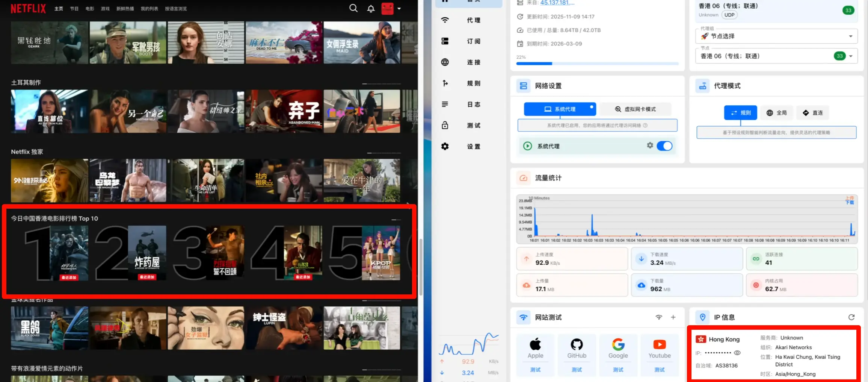Open Netflix search magnifier icon
The width and height of the screenshot is (868, 382).
353,8
